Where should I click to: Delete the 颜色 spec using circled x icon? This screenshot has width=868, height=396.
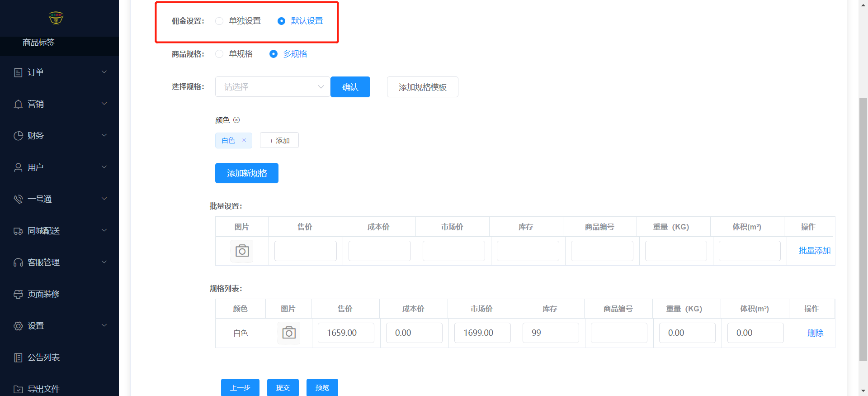(x=236, y=120)
